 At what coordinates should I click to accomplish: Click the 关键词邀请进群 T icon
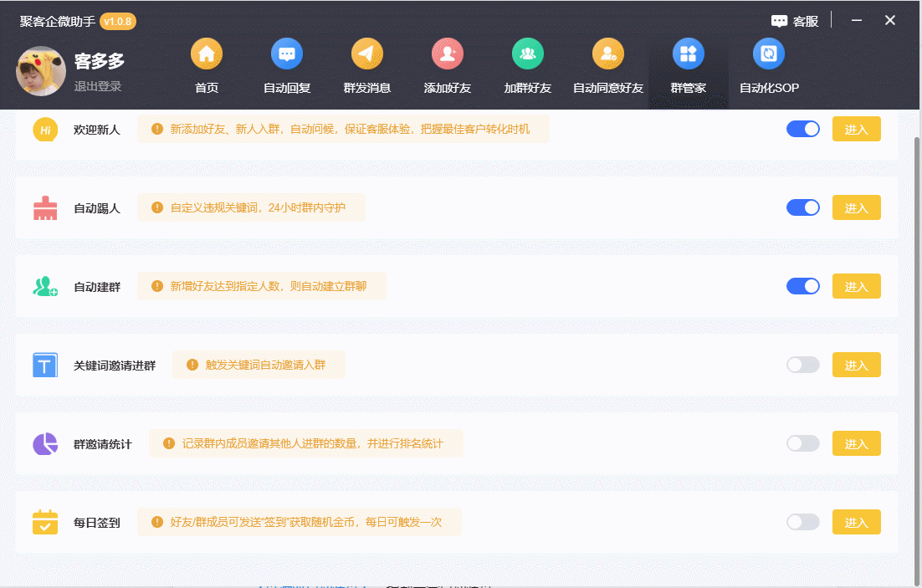tap(45, 366)
